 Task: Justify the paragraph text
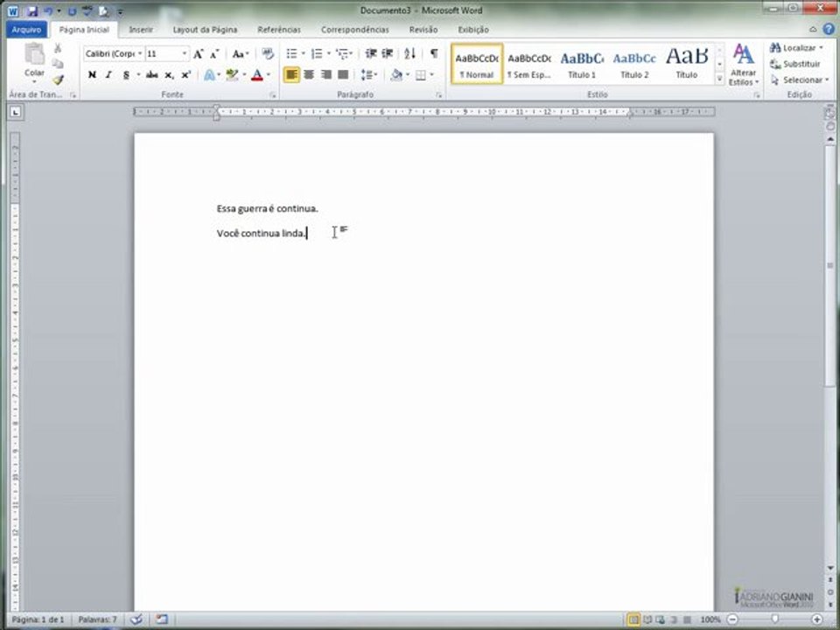343,74
